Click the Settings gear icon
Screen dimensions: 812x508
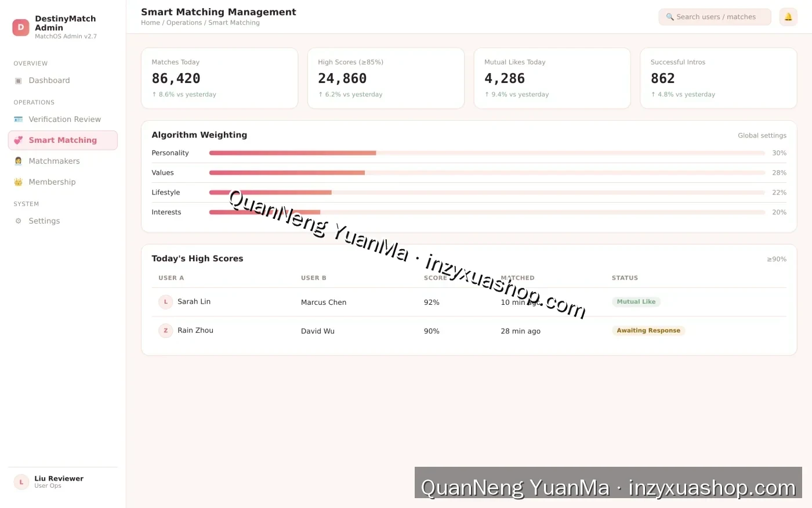[x=19, y=221]
